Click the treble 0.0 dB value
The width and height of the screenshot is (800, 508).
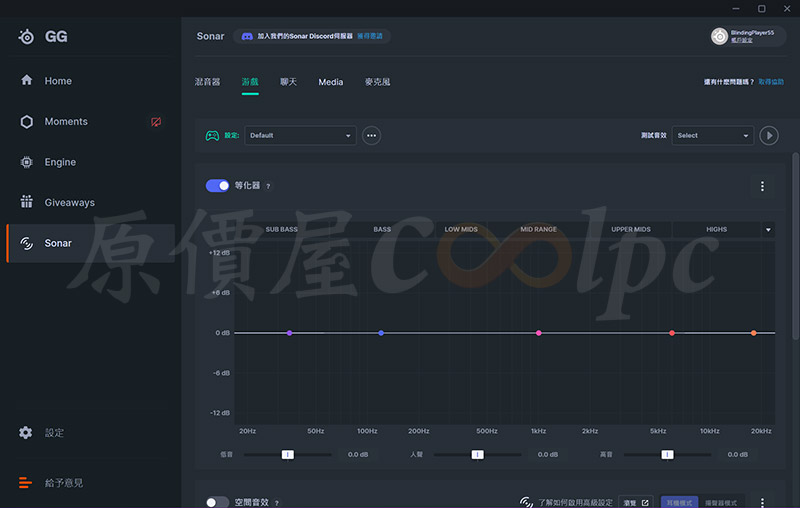738,454
